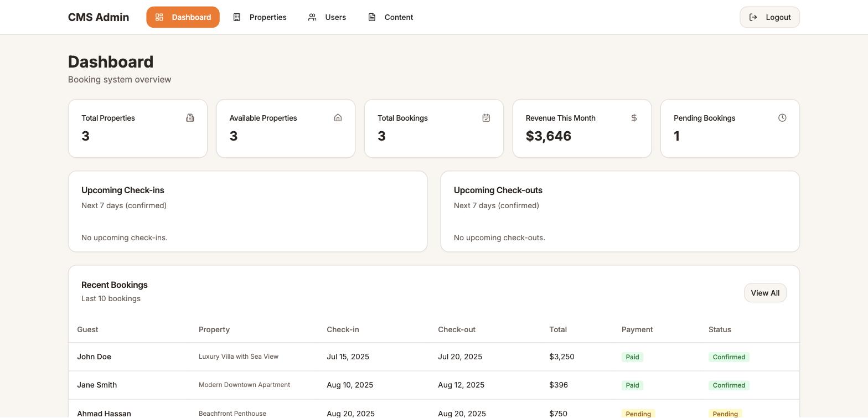Click check-in date Jul 15, 2025

(348, 357)
